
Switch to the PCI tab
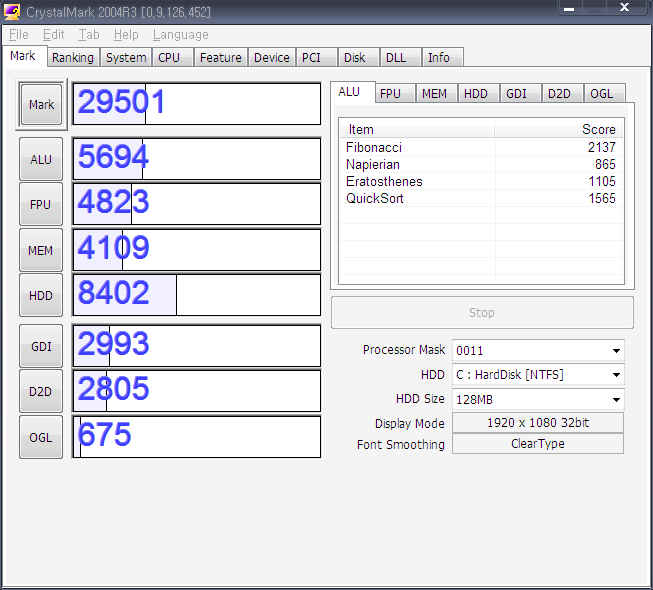[x=317, y=57]
